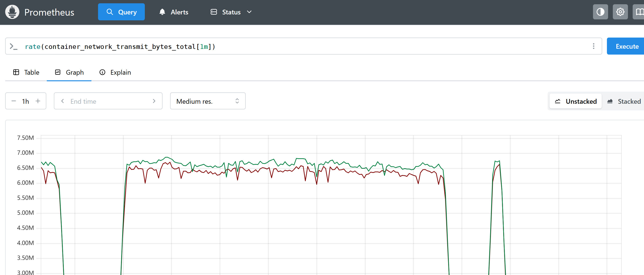Screen dimensions: 644x275
Task: Switch chart to Unstacked mode
Action: tap(575, 101)
